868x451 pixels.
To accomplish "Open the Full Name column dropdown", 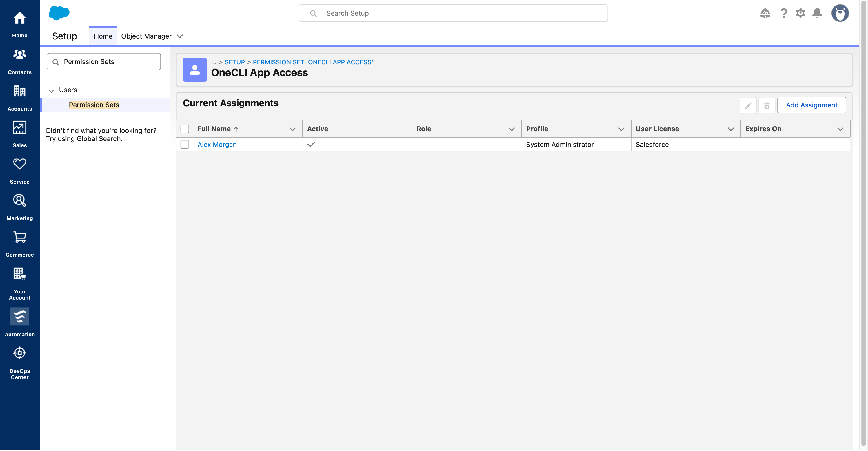I will (x=292, y=129).
